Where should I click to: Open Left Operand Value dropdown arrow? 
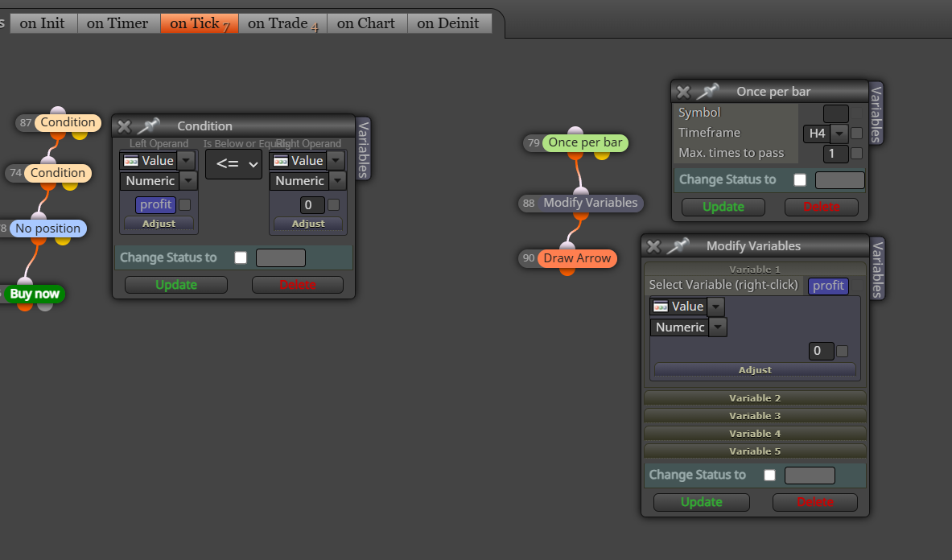187,161
